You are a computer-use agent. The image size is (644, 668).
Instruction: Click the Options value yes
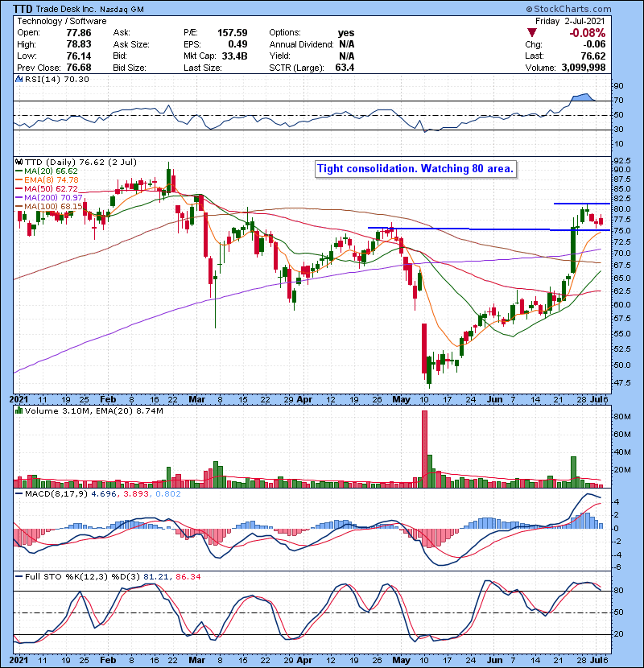pos(346,33)
